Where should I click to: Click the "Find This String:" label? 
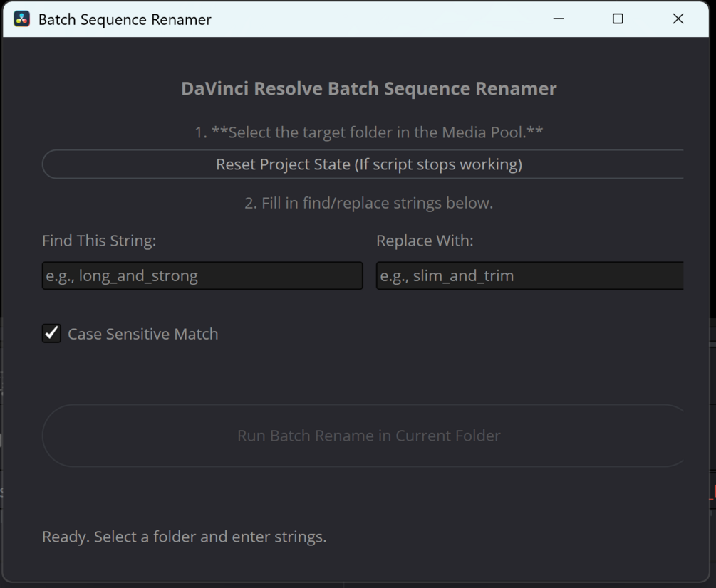tap(99, 241)
